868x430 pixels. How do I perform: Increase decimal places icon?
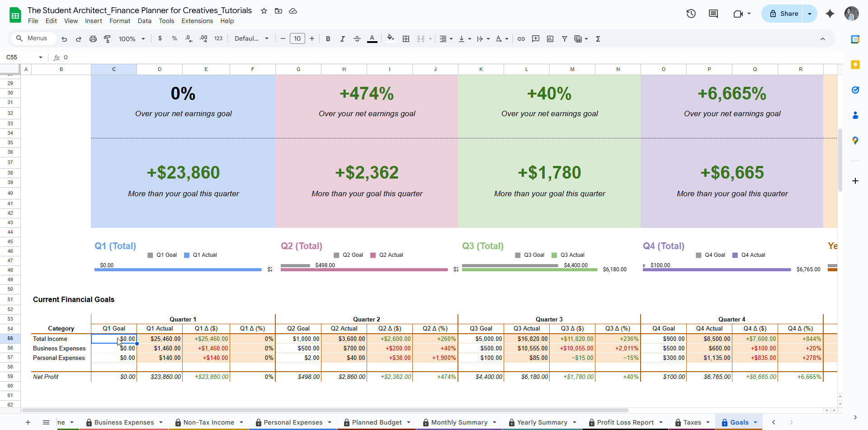click(x=203, y=39)
